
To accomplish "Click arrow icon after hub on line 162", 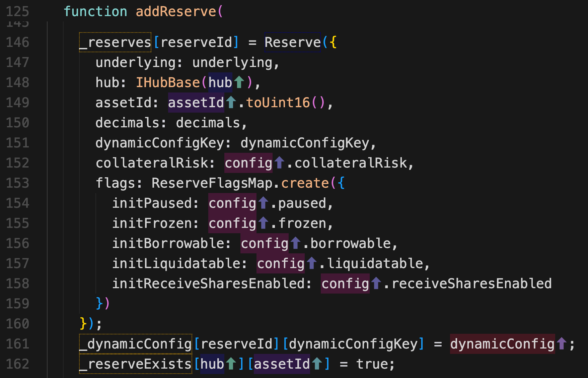I will (x=231, y=364).
